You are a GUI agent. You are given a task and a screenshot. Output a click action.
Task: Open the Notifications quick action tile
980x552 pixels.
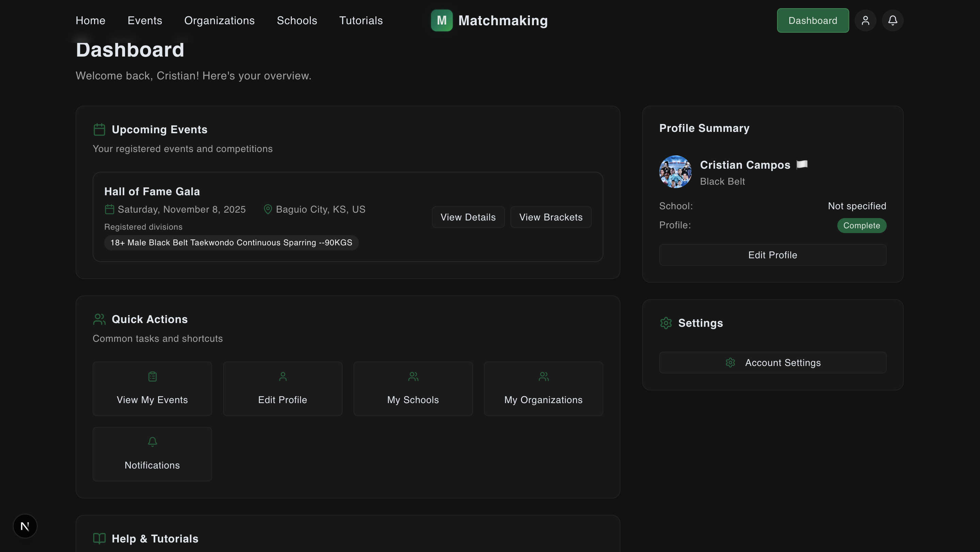(x=152, y=454)
